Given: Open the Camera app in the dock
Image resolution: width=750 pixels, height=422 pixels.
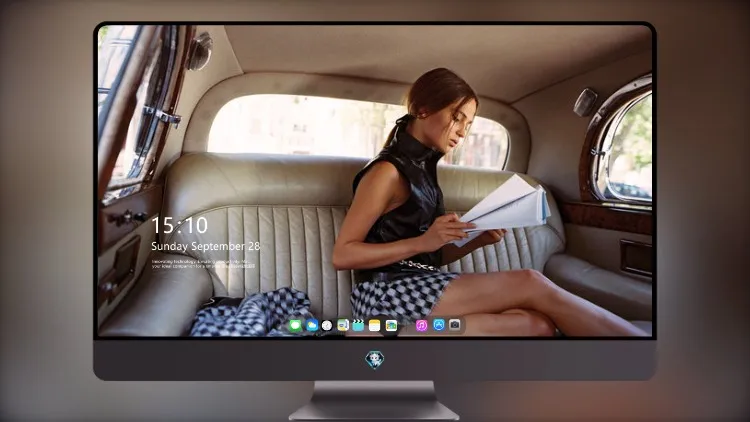Looking at the screenshot, I should 455,325.
